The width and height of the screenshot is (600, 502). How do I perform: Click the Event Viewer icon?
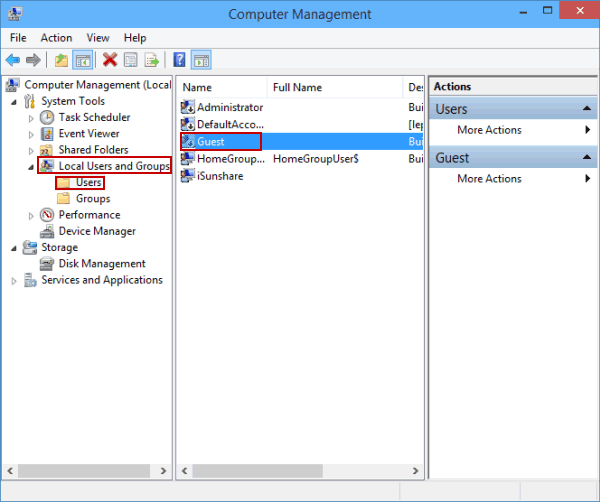(x=47, y=134)
